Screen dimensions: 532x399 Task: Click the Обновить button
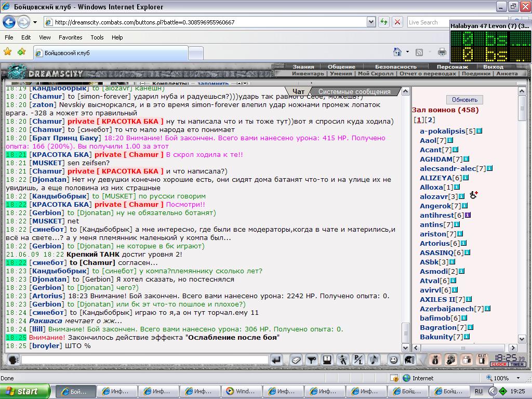click(x=464, y=100)
